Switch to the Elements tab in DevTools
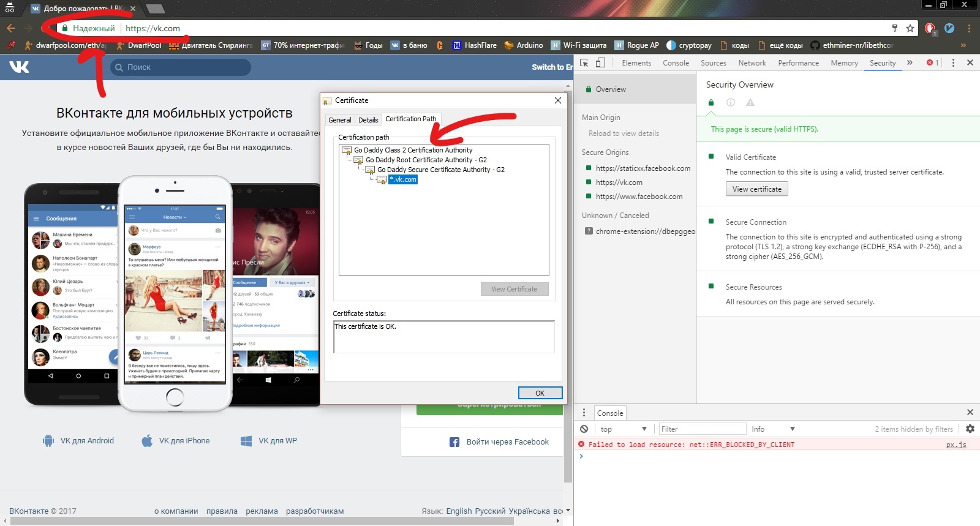Screen dimensions: 980x526 [636, 62]
